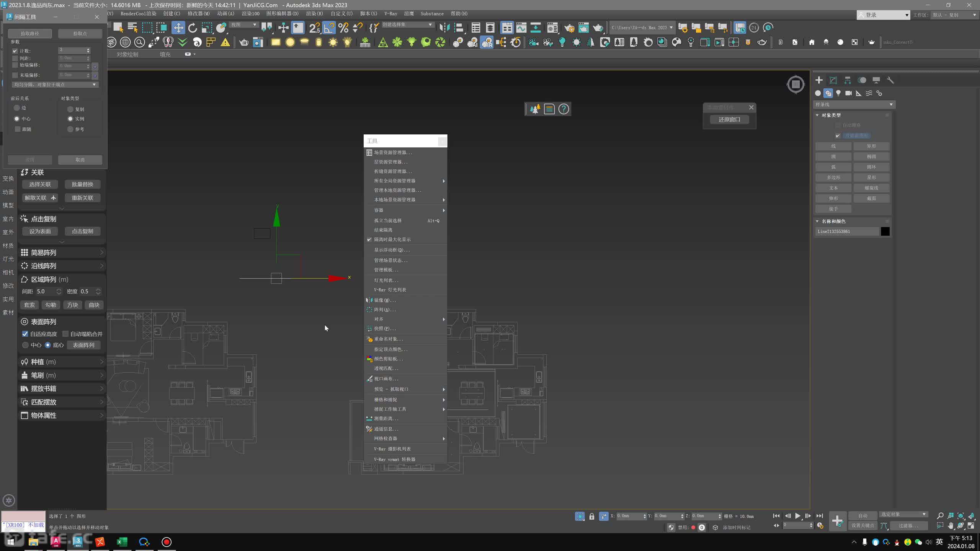Click the Windows Start button
The height and width of the screenshot is (551, 980).
click(x=10, y=542)
